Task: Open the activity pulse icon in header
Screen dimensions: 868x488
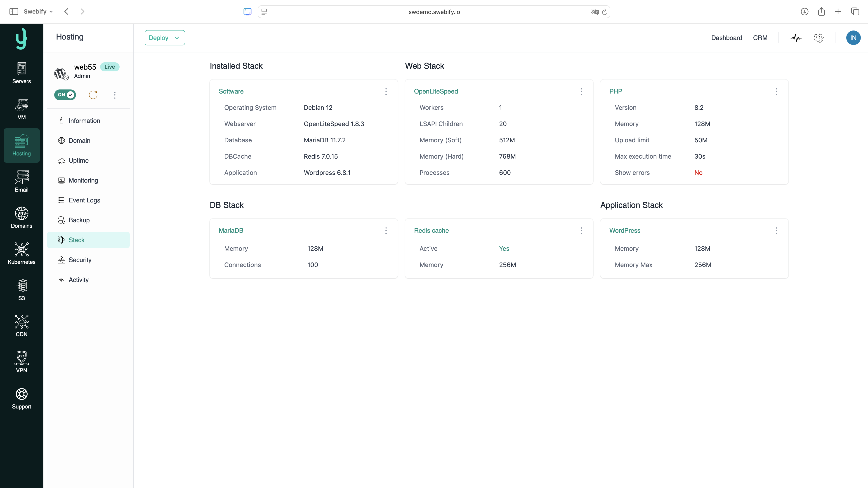Action: (x=796, y=38)
